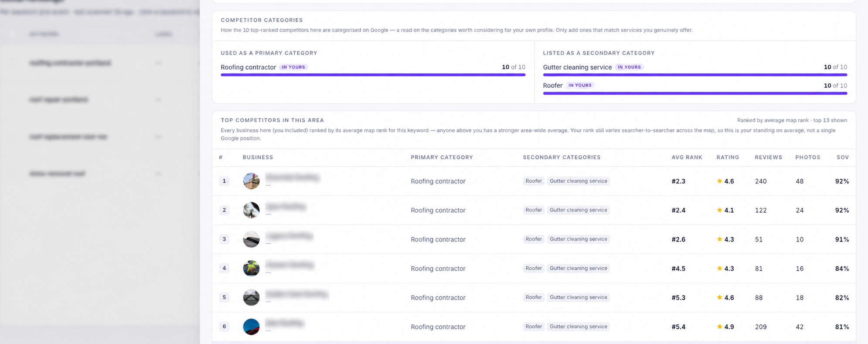Click the SOV value 84%
The image size is (868, 344).
[x=842, y=269]
